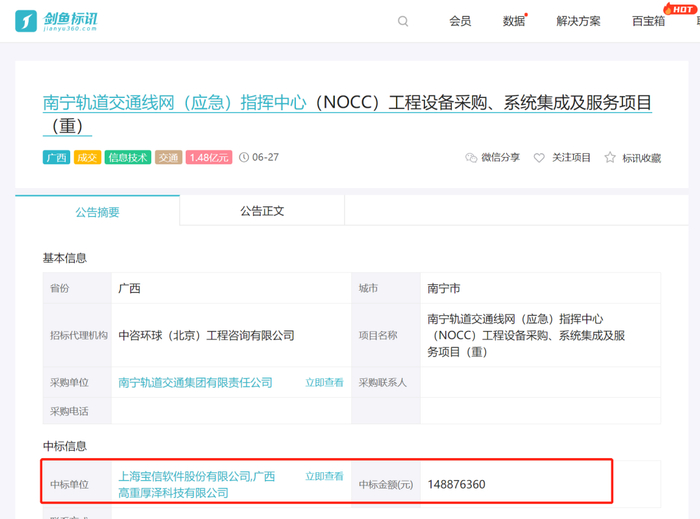
Task: Open the 会员 menu
Action: [460, 21]
